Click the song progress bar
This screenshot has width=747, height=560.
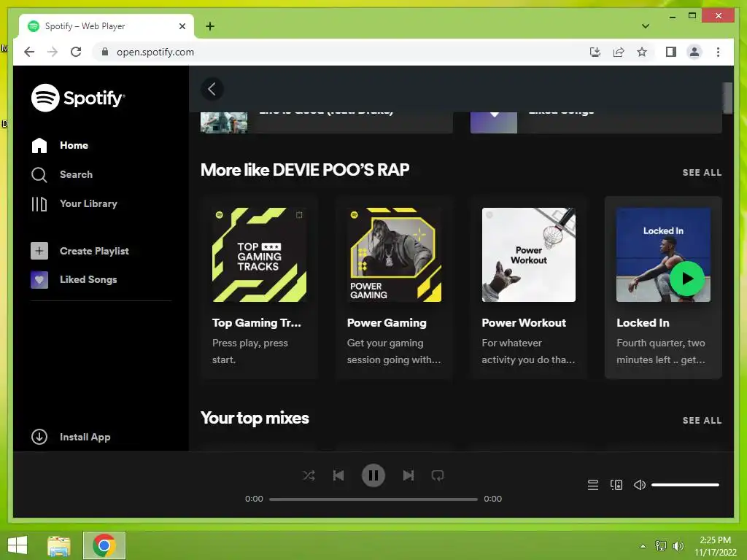click(x=373, y=499)
